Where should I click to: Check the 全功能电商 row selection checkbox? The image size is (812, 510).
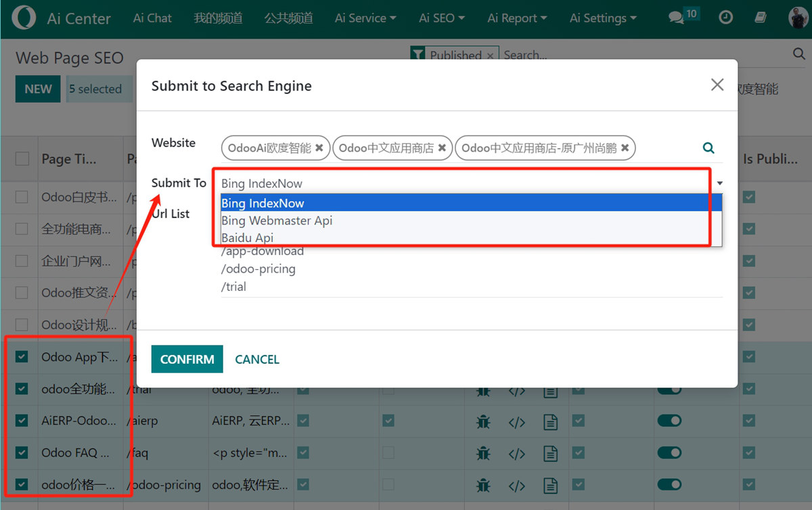pos(22,229)
